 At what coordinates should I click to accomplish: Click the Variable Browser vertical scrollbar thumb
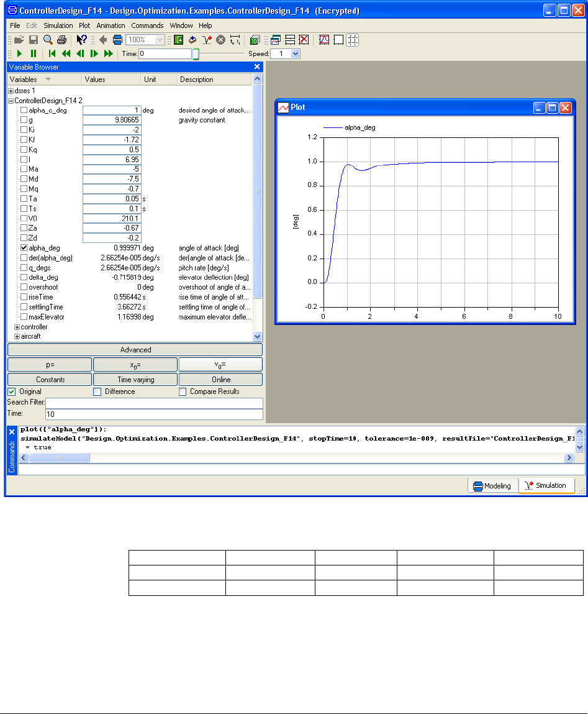pyautogui.click(x=258, y=191)
